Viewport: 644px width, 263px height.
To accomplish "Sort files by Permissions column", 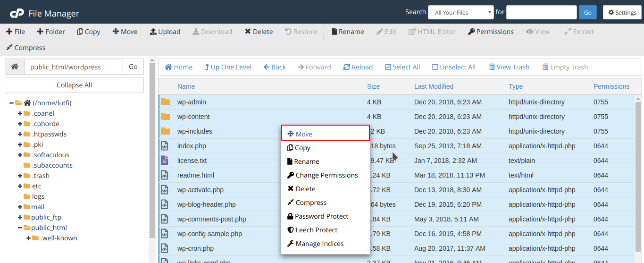I will [611, 86].
